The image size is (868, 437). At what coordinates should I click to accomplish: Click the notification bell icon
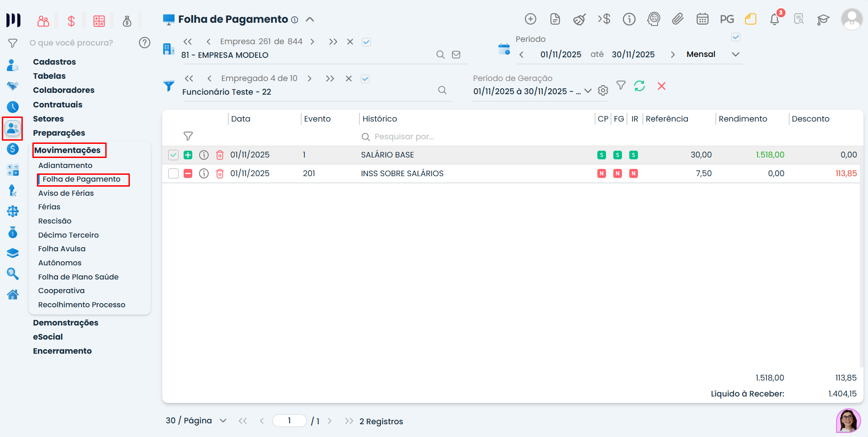[774, 20]
